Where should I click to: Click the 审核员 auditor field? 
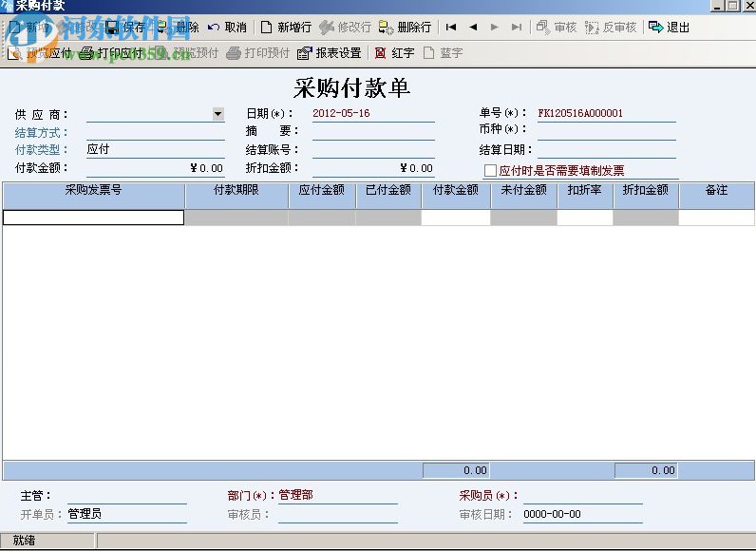[338, 514]
